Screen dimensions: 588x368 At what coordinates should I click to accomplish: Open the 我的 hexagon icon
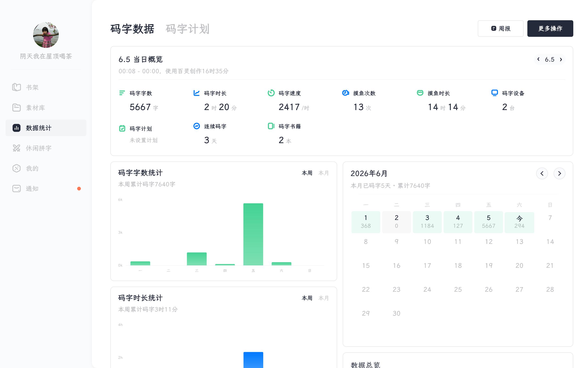click(17, 168)
